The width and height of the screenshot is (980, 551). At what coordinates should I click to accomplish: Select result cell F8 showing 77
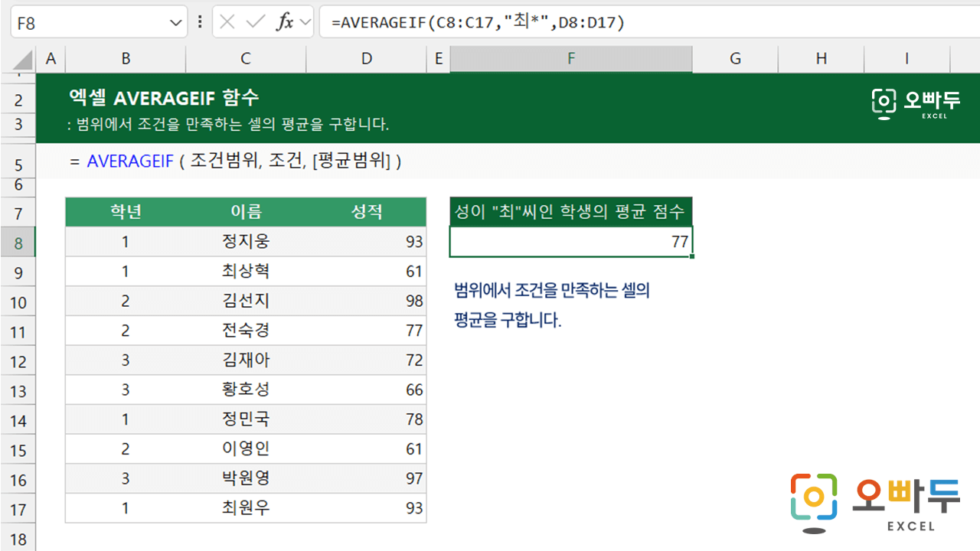[x=570, y=243]
